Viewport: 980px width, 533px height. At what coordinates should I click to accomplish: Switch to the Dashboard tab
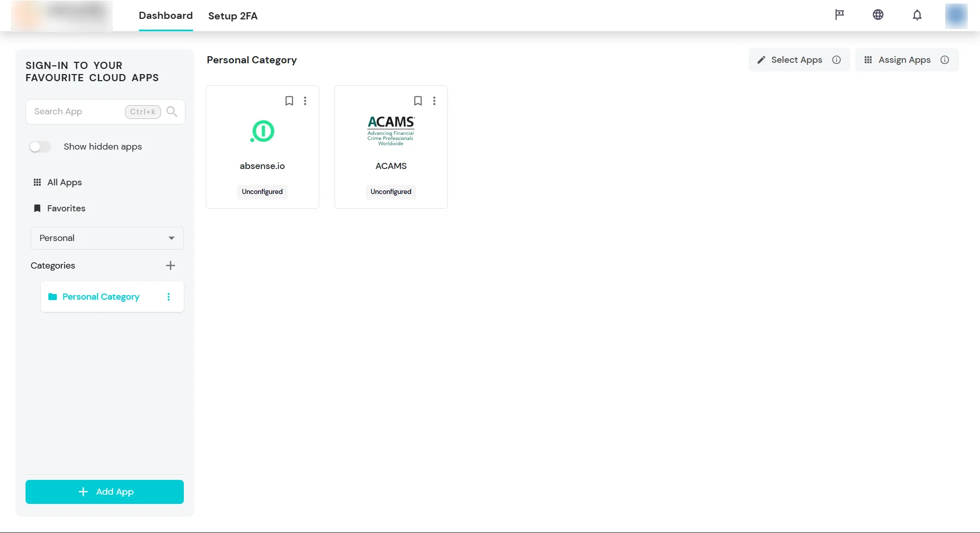pos(166,15)
